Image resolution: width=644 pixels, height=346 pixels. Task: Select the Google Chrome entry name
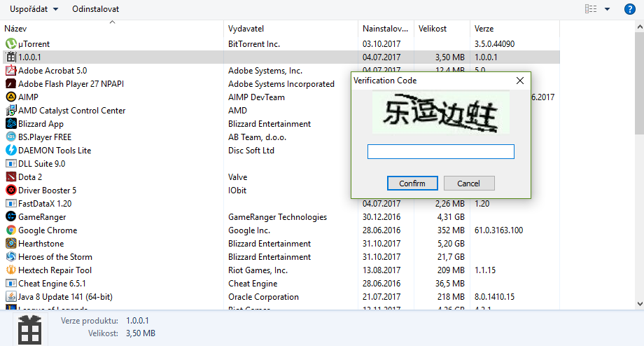pos(48,230)
